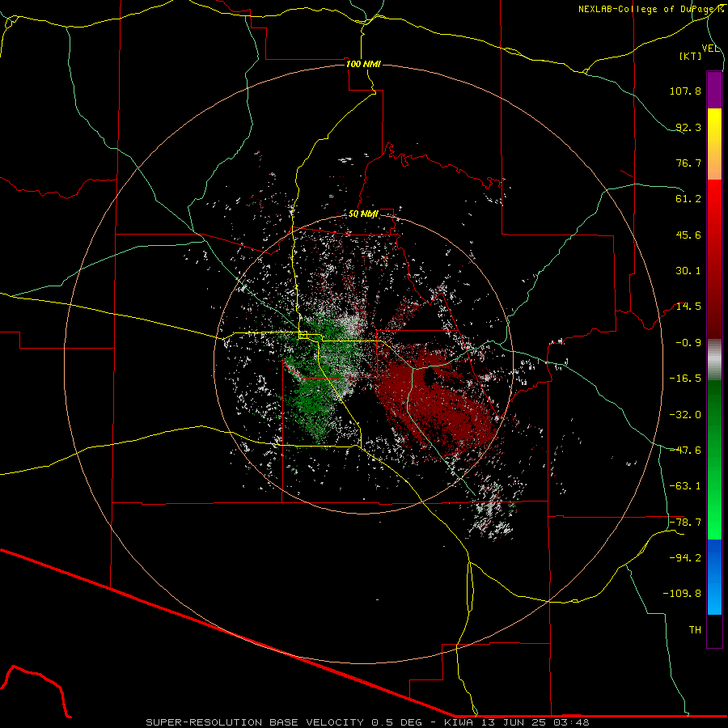Click the -78.7 value on the velocity scale
The width and height of the screenshot is (728, 728).
tap(685, 523)
